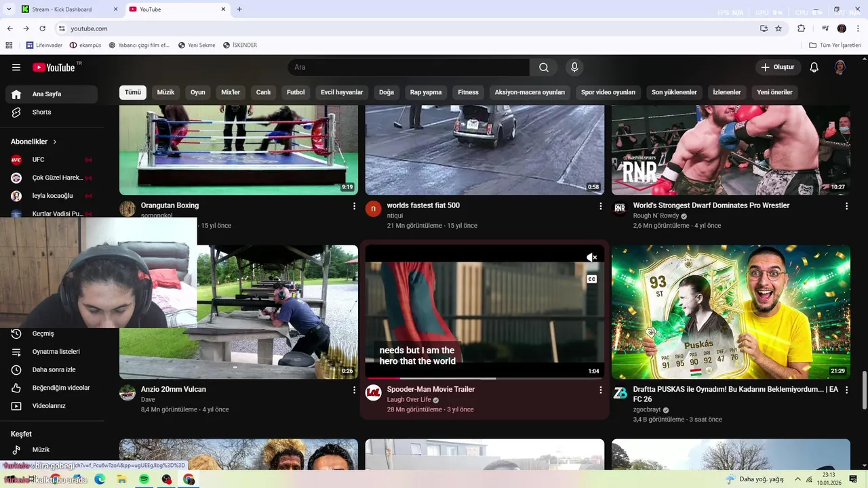Screen dimensions: 868x488
Task: Open Ana Sayfa in the sidebar
Action: pos(52,94)
